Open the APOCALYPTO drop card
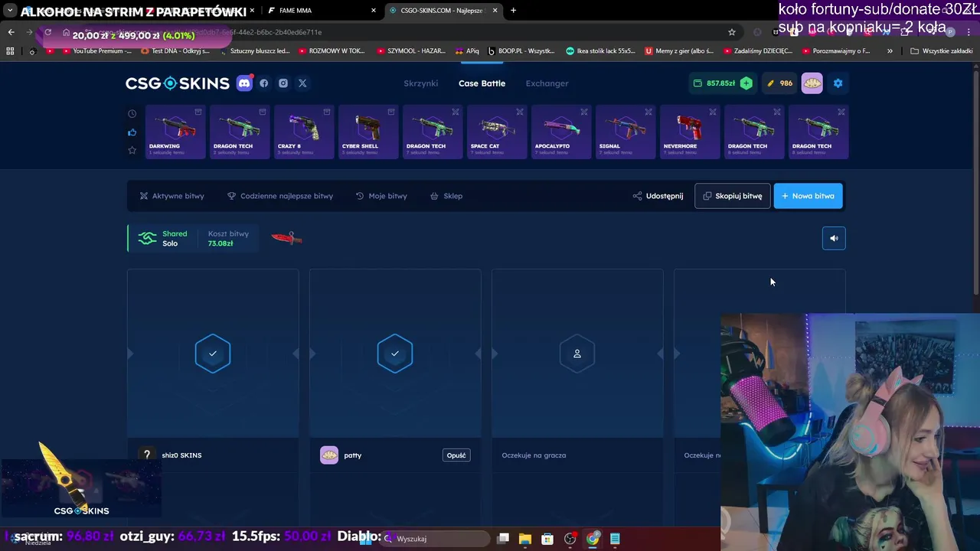 (x=561, y=132)
